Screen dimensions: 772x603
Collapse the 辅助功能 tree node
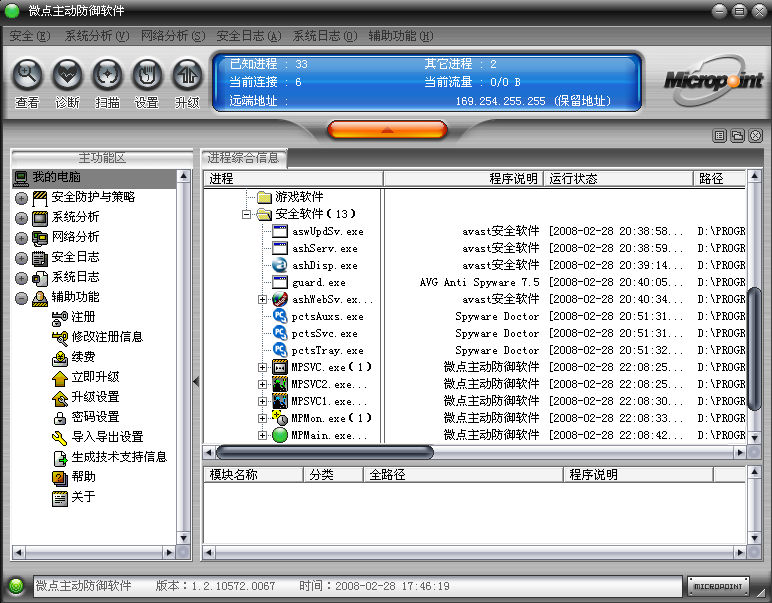21,298
